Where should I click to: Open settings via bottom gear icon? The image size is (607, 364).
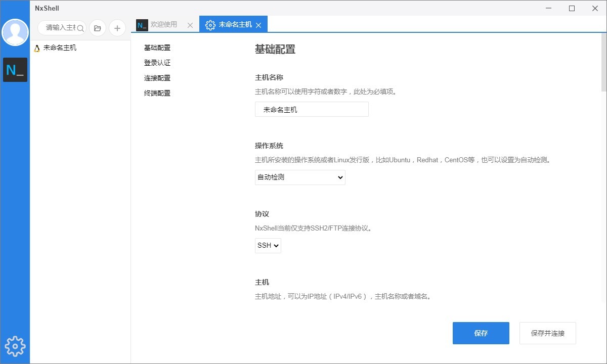coord(15,346)
